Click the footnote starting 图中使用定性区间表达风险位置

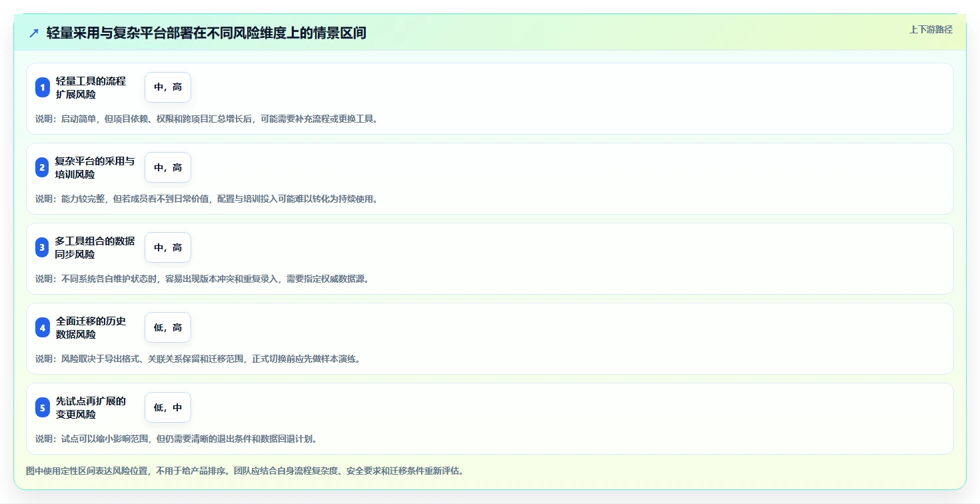point(245,471)
